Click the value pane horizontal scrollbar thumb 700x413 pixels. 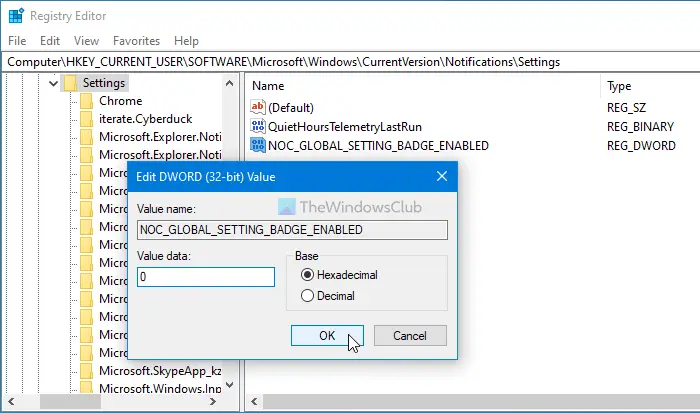(481, 401)
